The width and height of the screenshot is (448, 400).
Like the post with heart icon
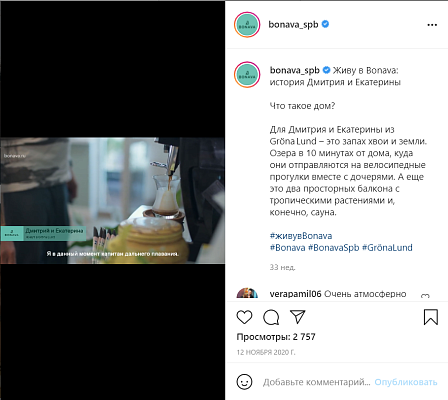point(244,317)
